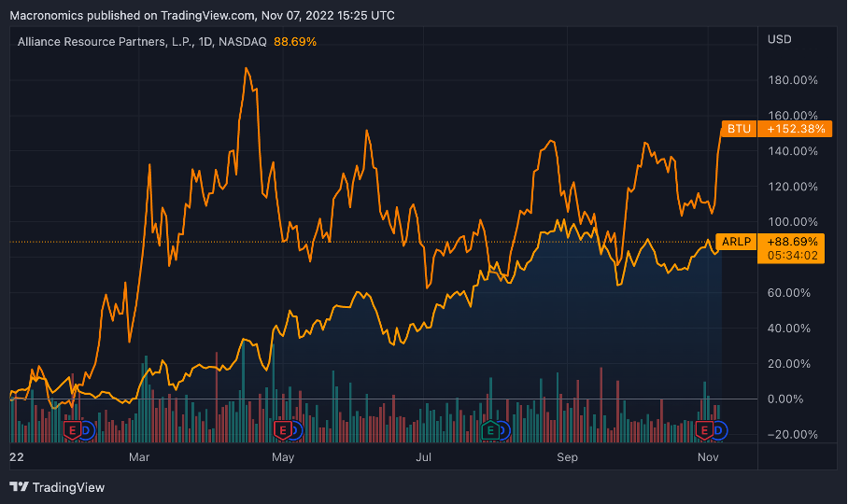848x504 pixels.
Task: Click the Jul time axis label
Action: (x=423, y=457)
